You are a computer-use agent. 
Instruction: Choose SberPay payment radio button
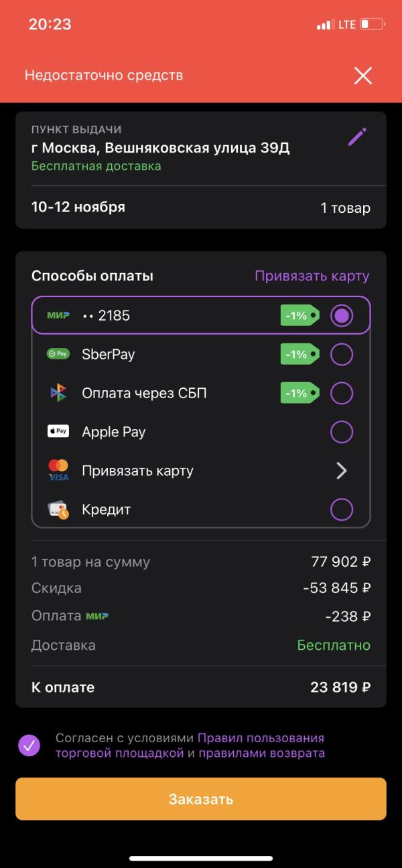tap(342, 354)
